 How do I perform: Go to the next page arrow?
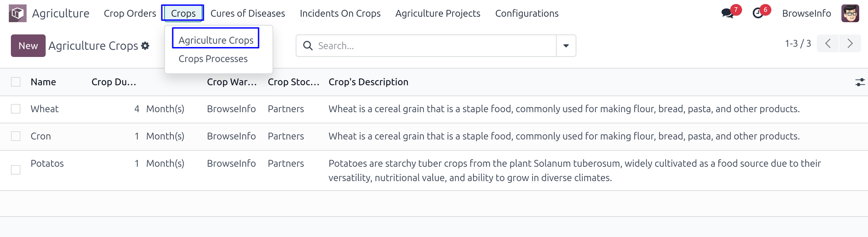[x=850, y=43]
